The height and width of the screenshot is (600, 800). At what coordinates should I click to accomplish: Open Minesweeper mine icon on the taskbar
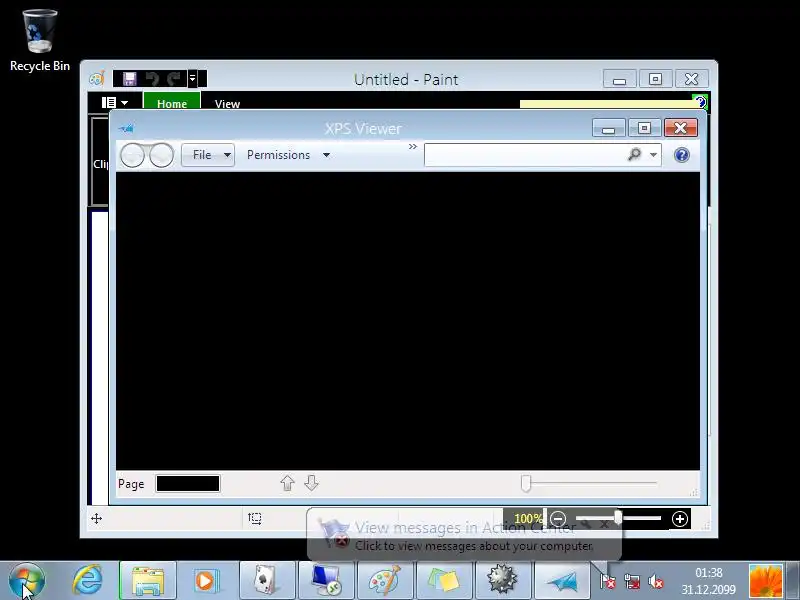(503, 581)
